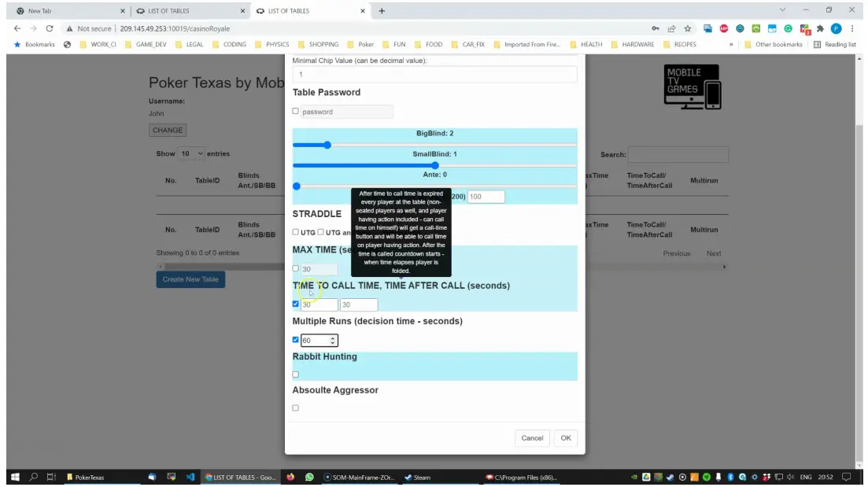Open the CODING bookmarks folder

229,44
